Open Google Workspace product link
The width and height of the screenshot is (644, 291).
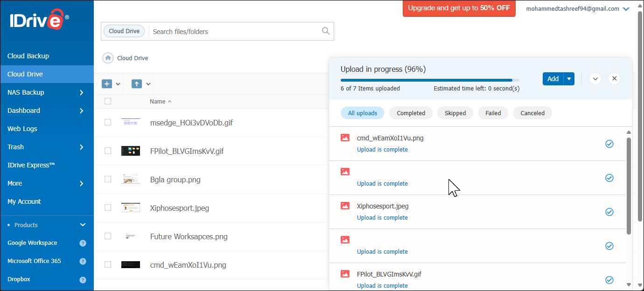coord(32,243)
